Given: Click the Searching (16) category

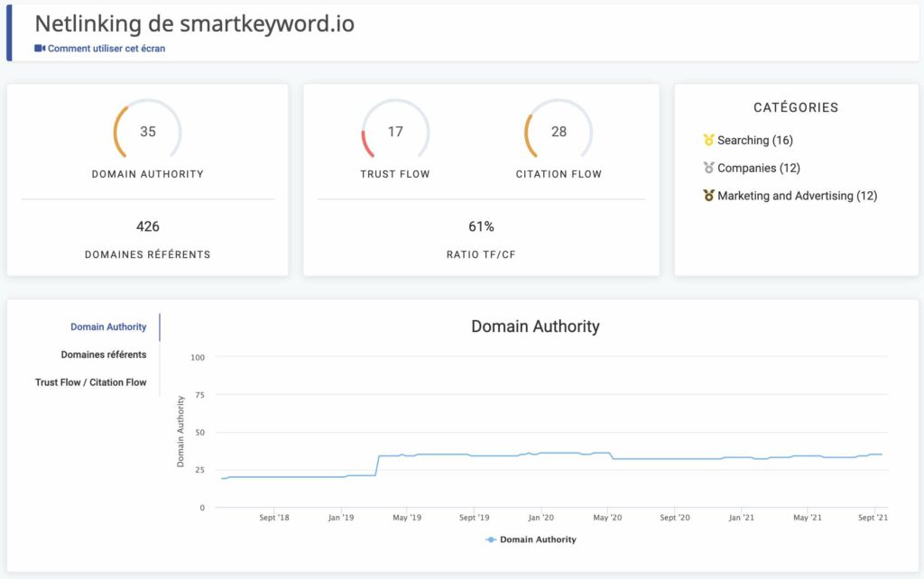Looking at the screenshot, I should point(755,140).
